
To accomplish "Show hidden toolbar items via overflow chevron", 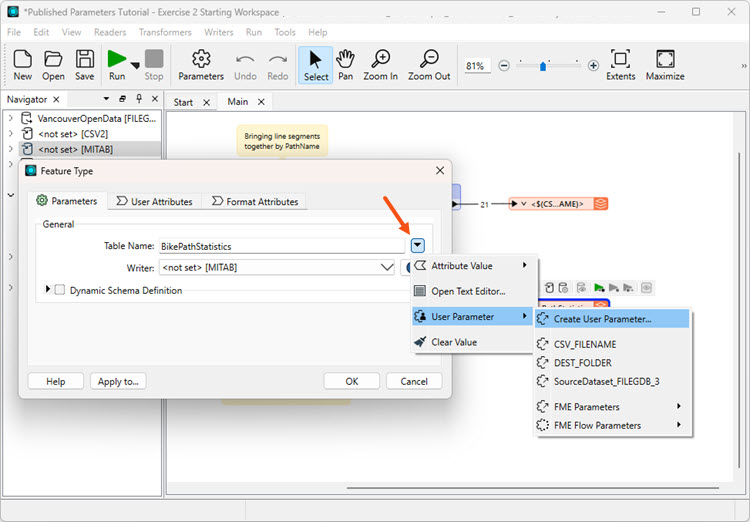I will 744,66.
